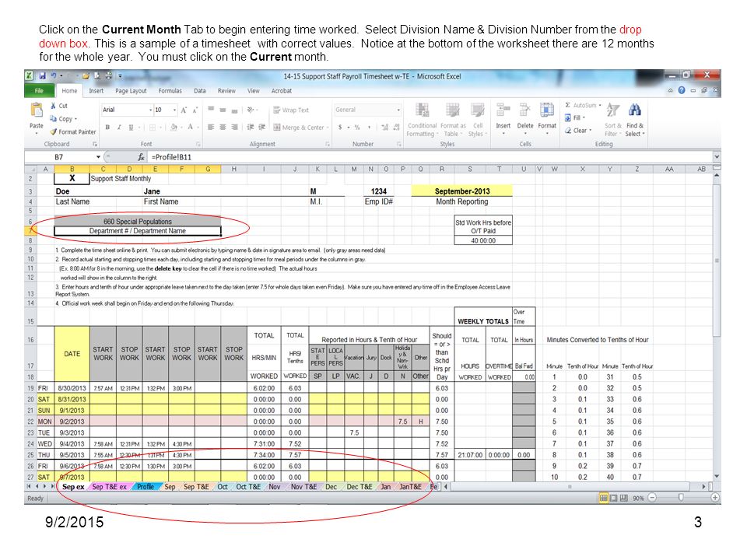Click the insert function fx icon

tap(141, 156)
